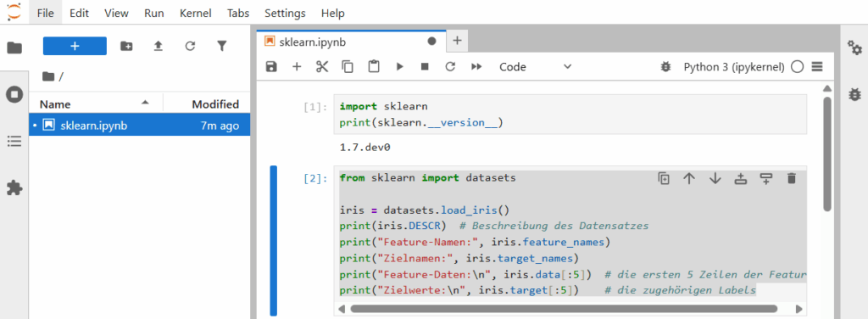
Task: Open the Run menu
Action: point(154,14)
